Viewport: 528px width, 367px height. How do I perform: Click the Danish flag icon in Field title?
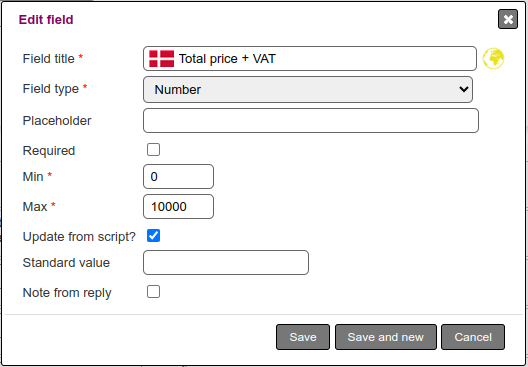tap(162, 59)
